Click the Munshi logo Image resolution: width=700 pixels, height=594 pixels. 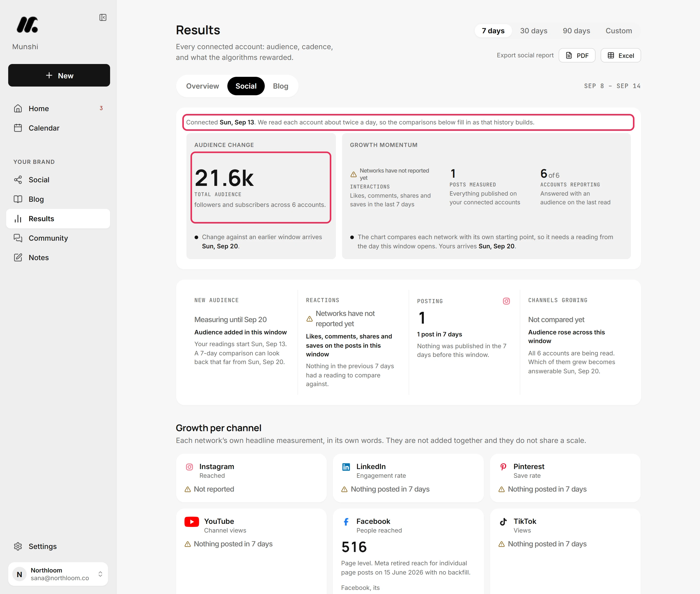pos(27,25)
